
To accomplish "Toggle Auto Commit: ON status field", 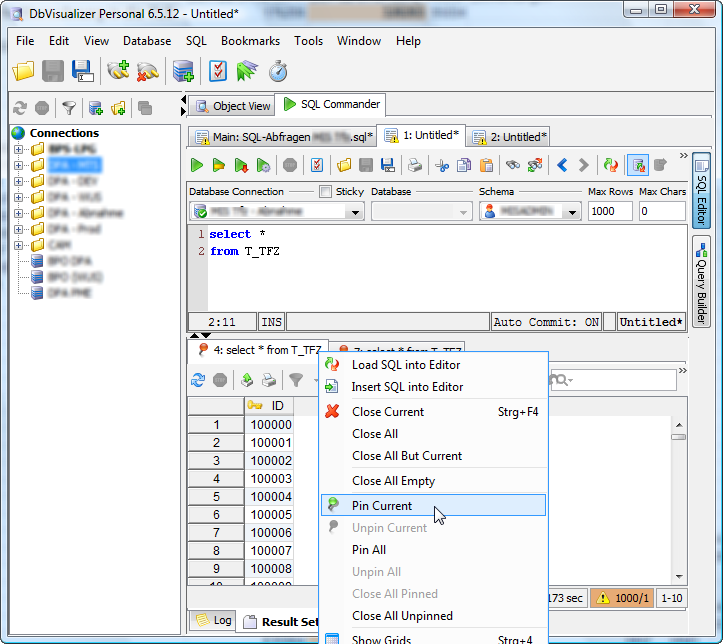I will pyautogui.click(x=546, y=322).
